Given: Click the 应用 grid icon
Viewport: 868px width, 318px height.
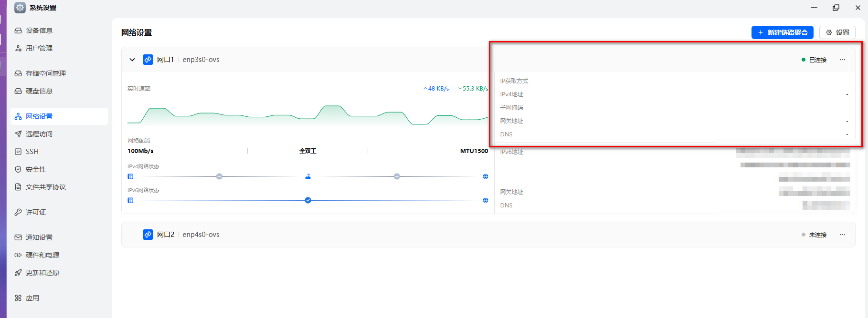Looking at the screenshot, I should 18,298.
